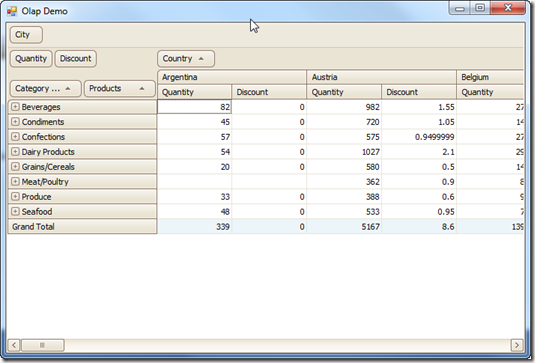Select the Grand Total row header
Image resolution: width=535 pixels, height=363 pixels.
pyautogui.click(x=82, y=227)
